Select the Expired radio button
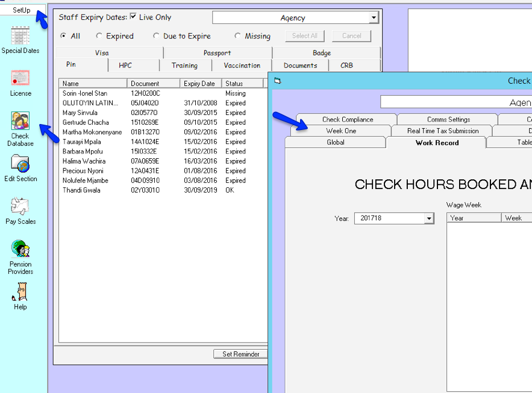The image size is (532, 393). [99, 36]
